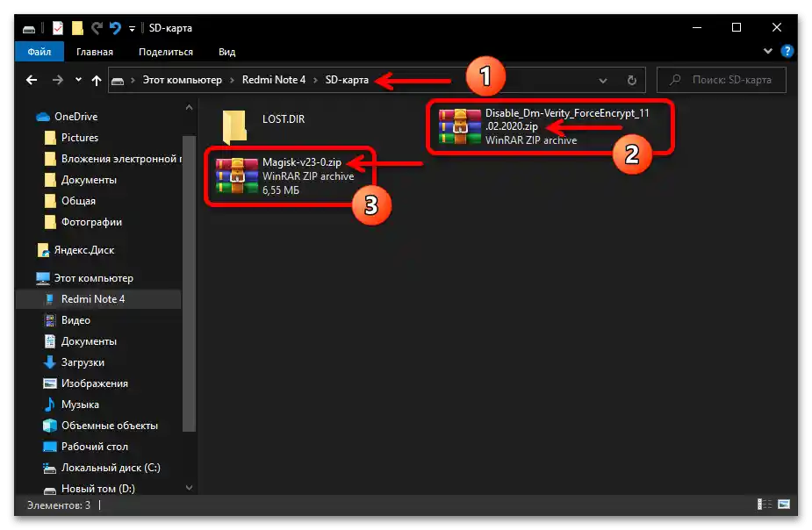Open Яндекс.Диск in the navigation pane
This screenshot has height=530, width=812.
84,250
